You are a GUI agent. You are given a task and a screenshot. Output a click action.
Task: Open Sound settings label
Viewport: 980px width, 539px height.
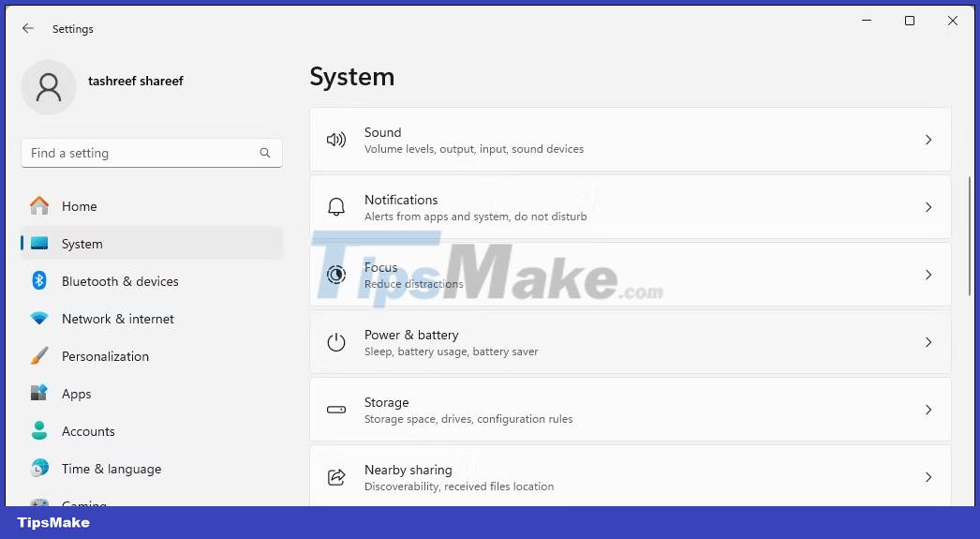[382, 132]
